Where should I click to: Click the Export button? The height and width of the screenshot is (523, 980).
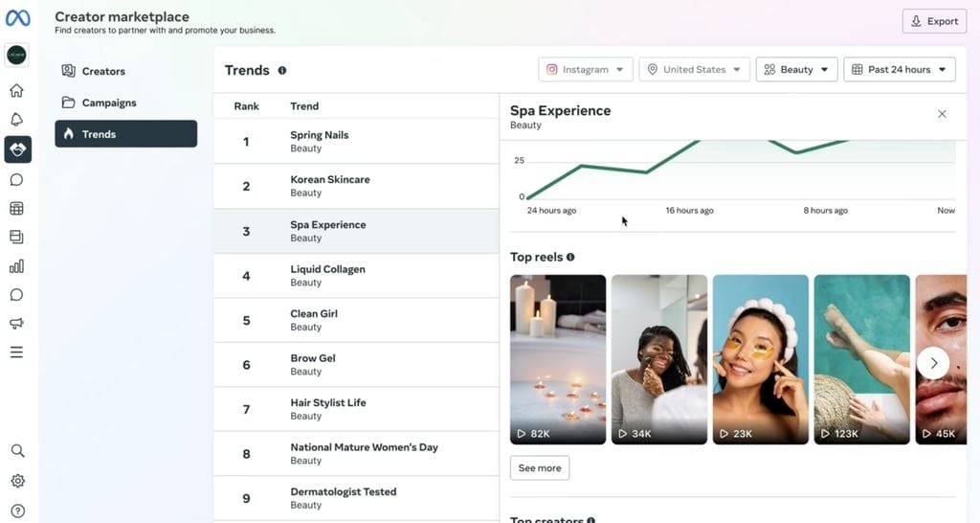coord(934,21)
